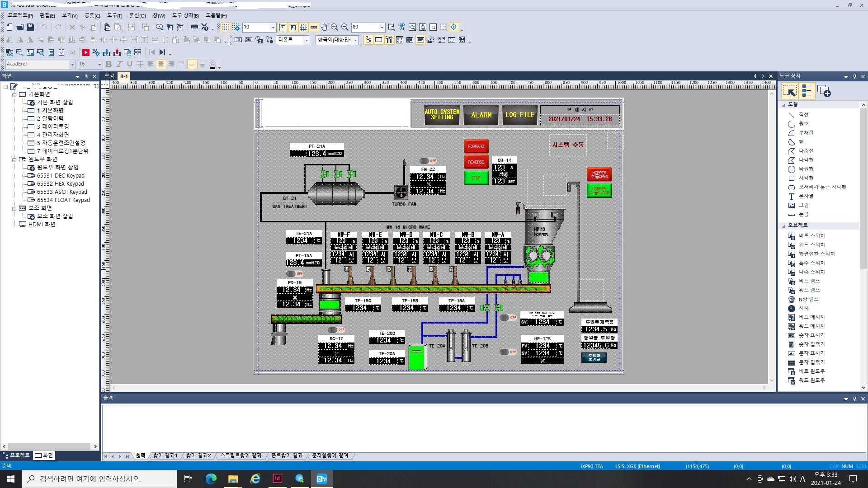The width and height of the screenshot is (868, 488).
Task: Open 2 알람이력 screen in tree
Action: (x=50, y=118)
